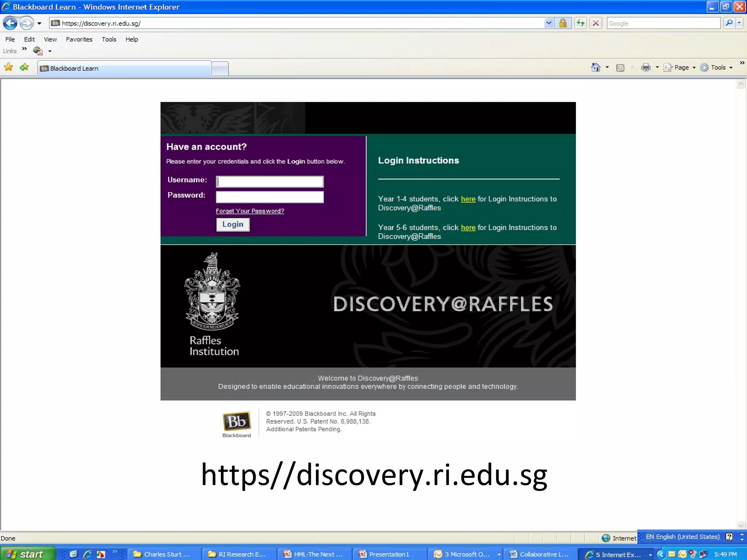The image size is (747, 560).
Task: Click the Google search box
Action: point(663,23)
